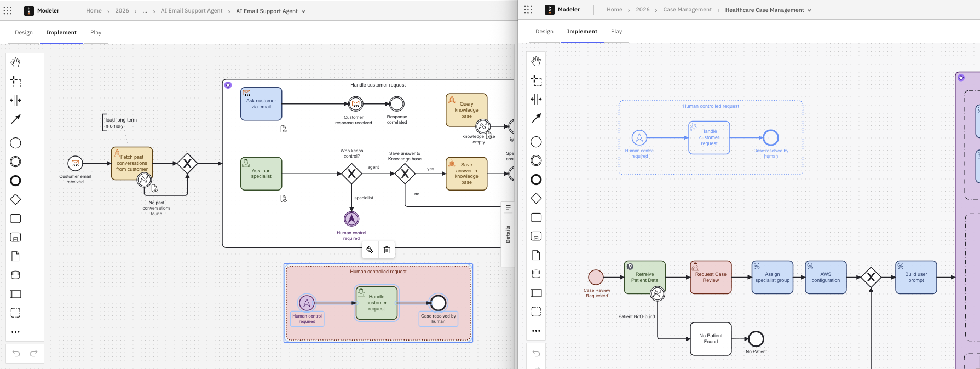Open Home breadcrumb in left window

(x=94, y=11)
